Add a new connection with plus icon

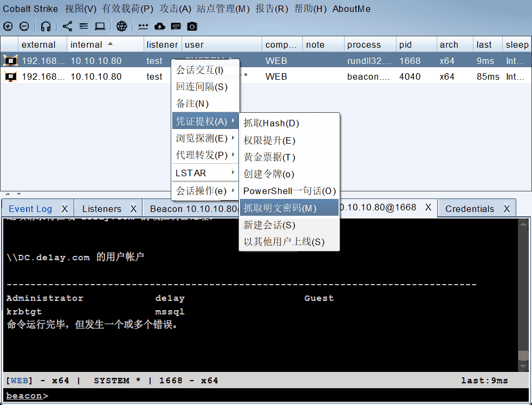coord(8,26)
